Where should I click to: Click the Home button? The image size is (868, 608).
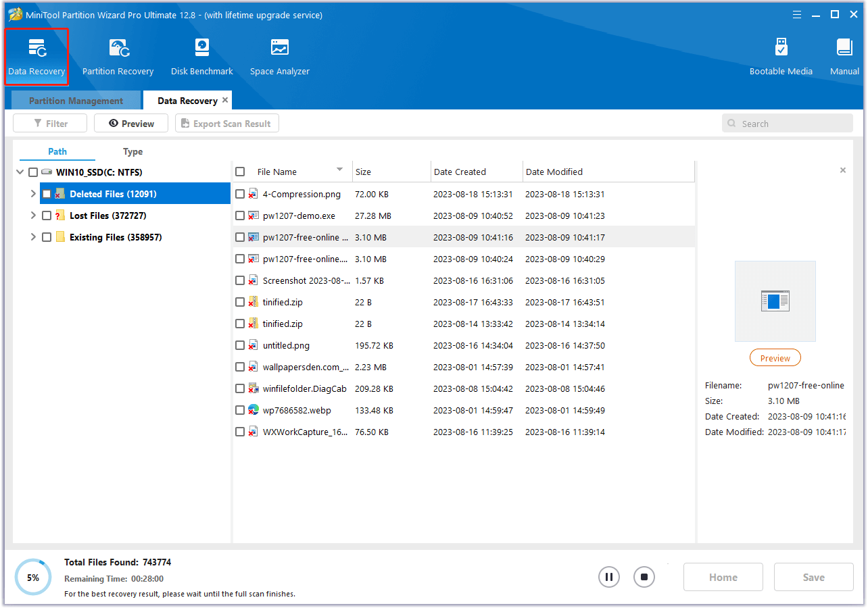(x=723, y=577)
